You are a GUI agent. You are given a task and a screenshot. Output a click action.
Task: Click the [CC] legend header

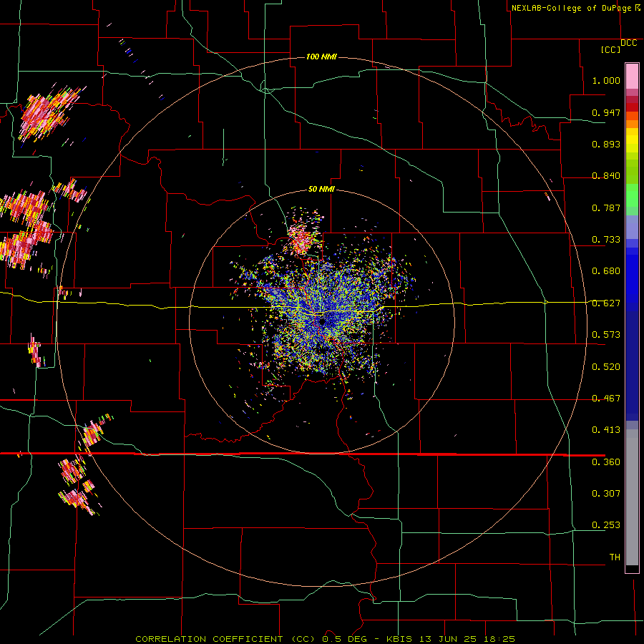click(x=611, y=49)
